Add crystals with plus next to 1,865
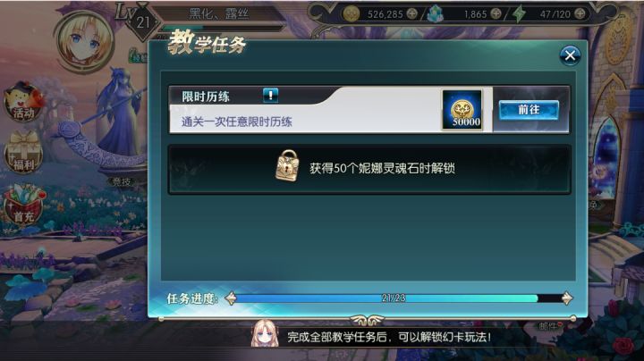The image size is (644, 361). point(496,14)
